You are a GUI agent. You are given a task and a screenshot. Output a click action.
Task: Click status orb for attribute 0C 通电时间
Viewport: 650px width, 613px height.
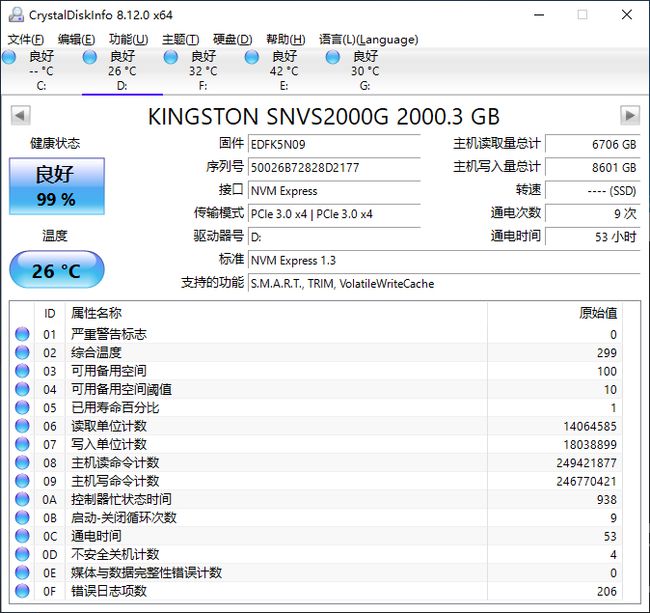[x=22, y=536]
